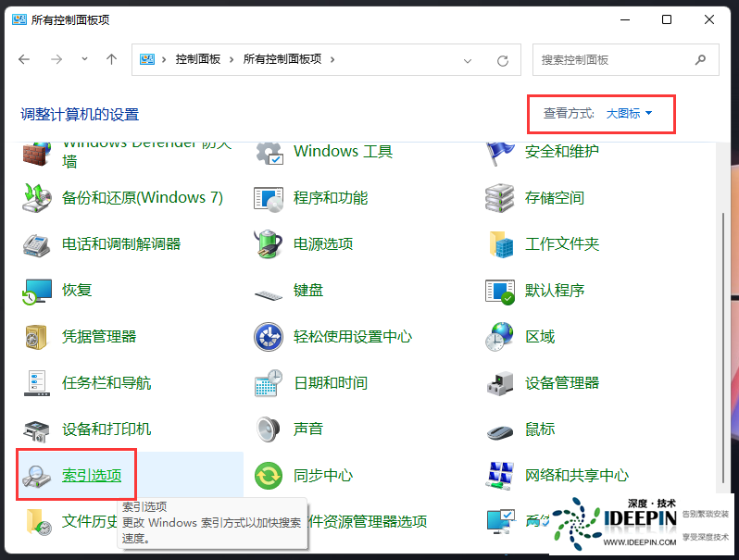Expand chevron after 所有控制面板项 breadcrumb
The image size is (739, 560).
(x=332, y=59)
